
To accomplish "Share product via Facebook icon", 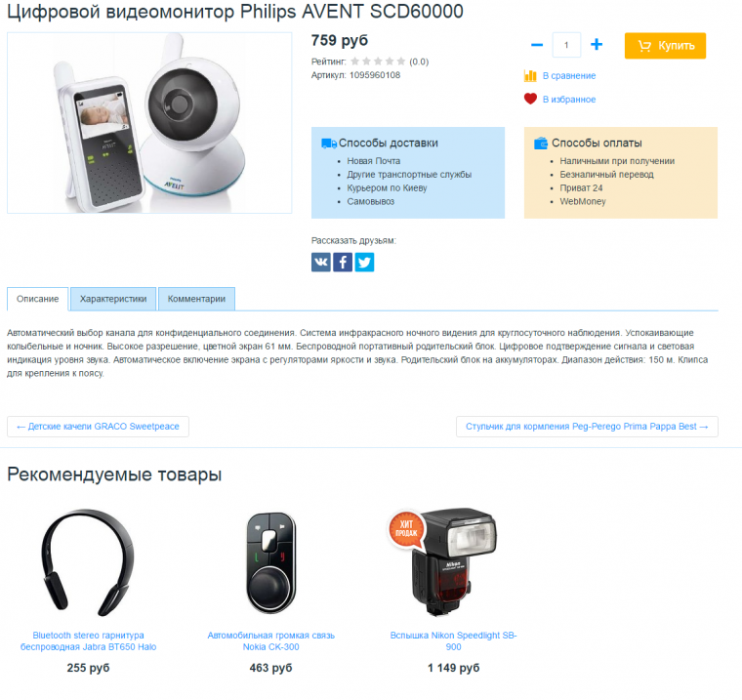I will click(343, 263).
